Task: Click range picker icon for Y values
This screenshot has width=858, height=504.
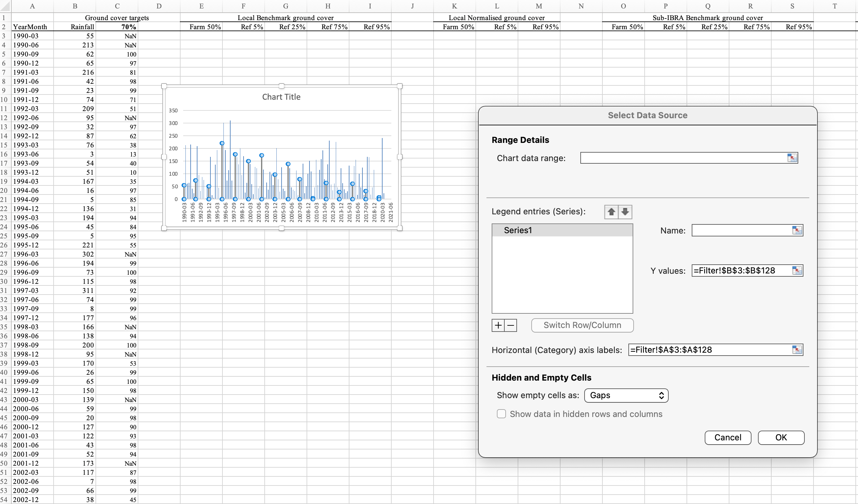Action: coord(797,271)
